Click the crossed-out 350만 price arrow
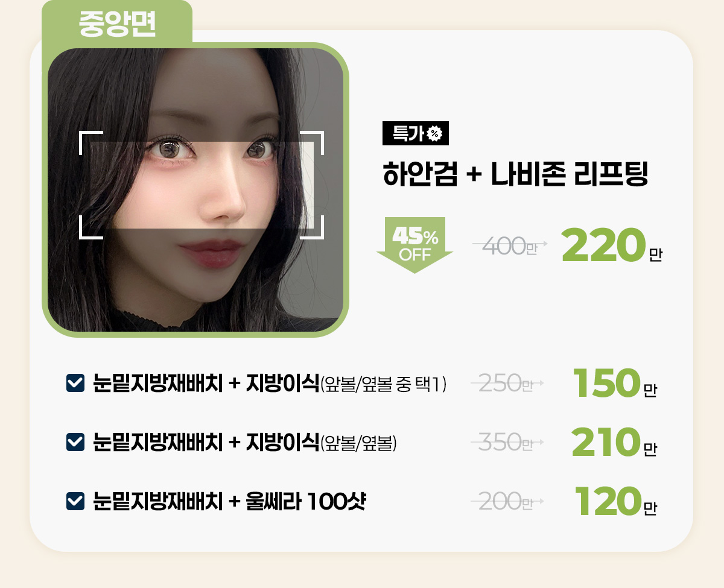Viewport: 724px width, 588px height. (x=507, y=442)
